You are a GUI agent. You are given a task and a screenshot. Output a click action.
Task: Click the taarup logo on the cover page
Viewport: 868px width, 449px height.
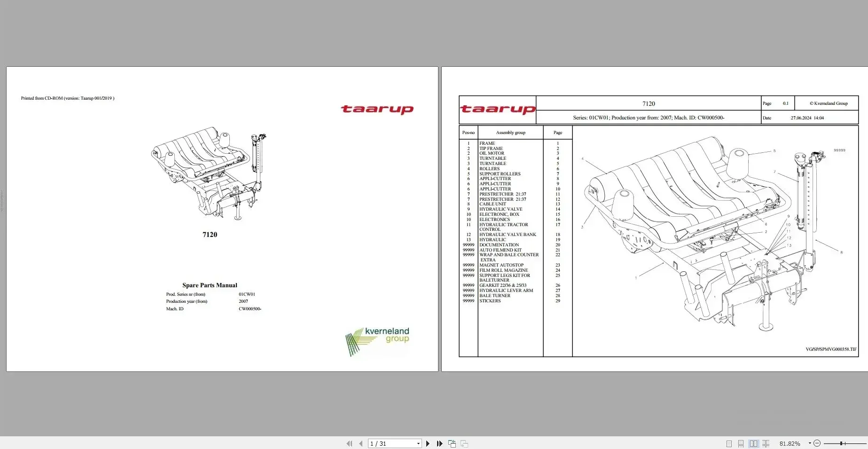tap(377, 110)
